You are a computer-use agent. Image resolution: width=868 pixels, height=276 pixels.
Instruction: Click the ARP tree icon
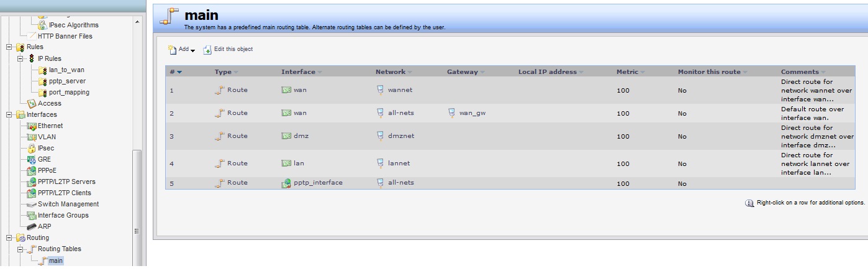[32, 226]
